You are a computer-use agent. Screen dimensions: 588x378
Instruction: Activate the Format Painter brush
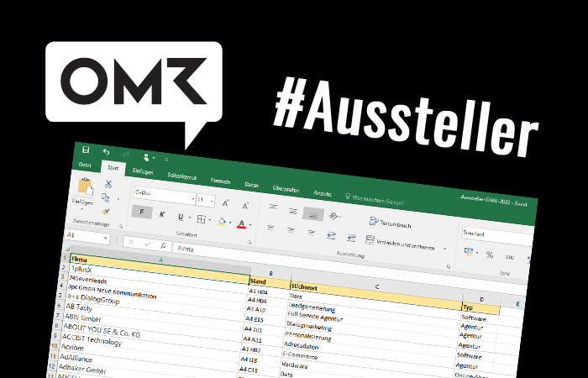click(106, 212)
